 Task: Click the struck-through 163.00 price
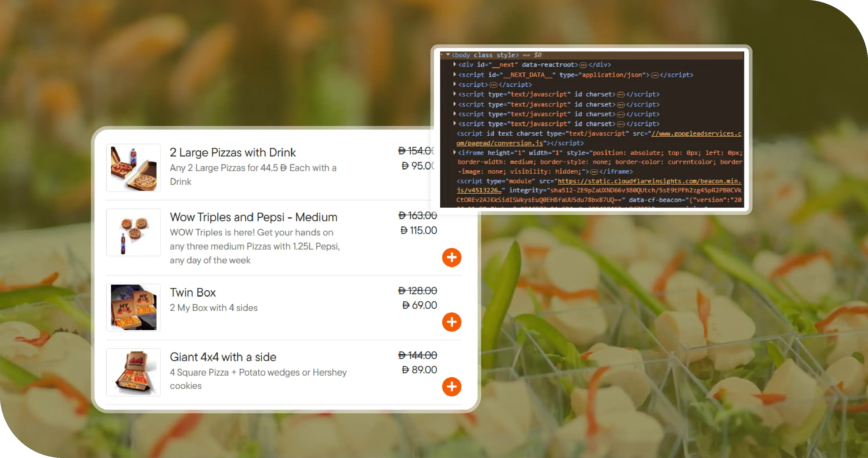click(x=417, y=215)
